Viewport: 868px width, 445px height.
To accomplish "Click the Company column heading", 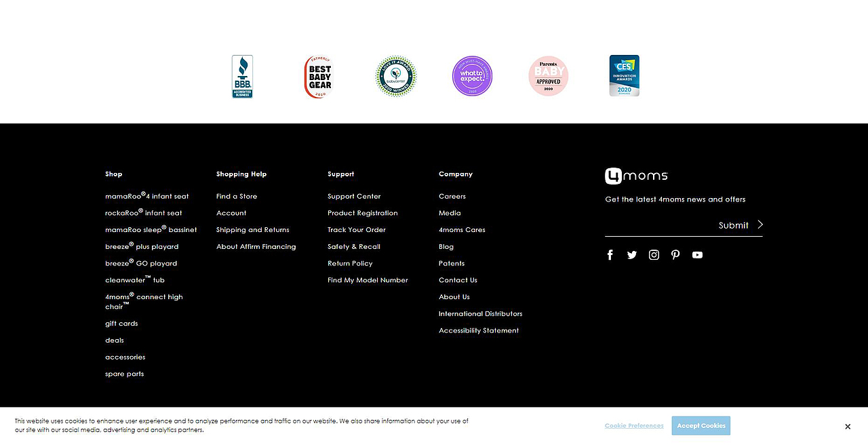I will coord(456,174).
